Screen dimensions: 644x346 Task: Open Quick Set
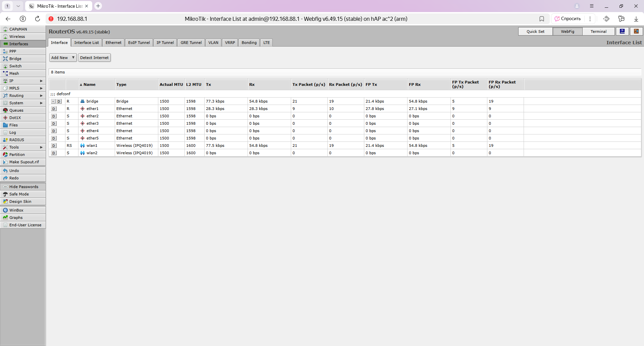535,32
